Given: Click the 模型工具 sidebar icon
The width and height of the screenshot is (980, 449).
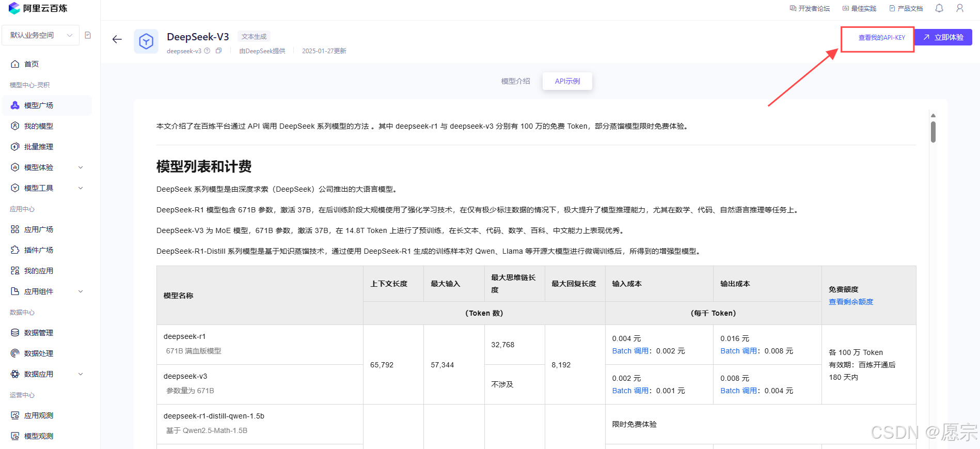Looking at the screenshot, I should [x=15, y=188].
